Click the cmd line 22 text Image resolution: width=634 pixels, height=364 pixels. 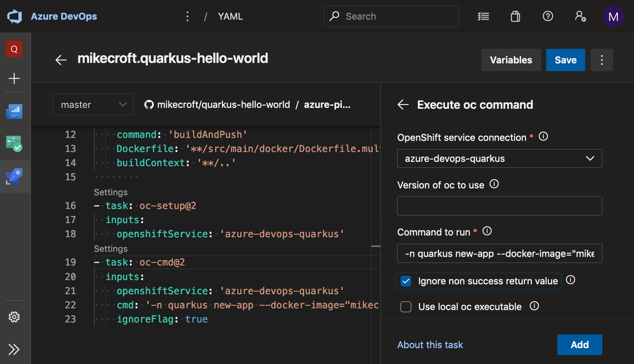click(248, 305)
